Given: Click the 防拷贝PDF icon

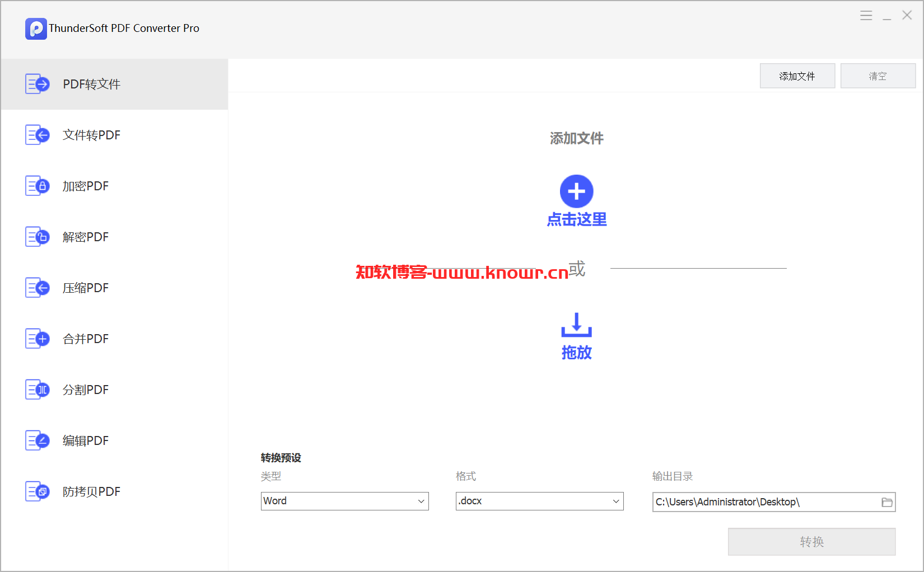Looking at the screenshot, I should [38, 491].
